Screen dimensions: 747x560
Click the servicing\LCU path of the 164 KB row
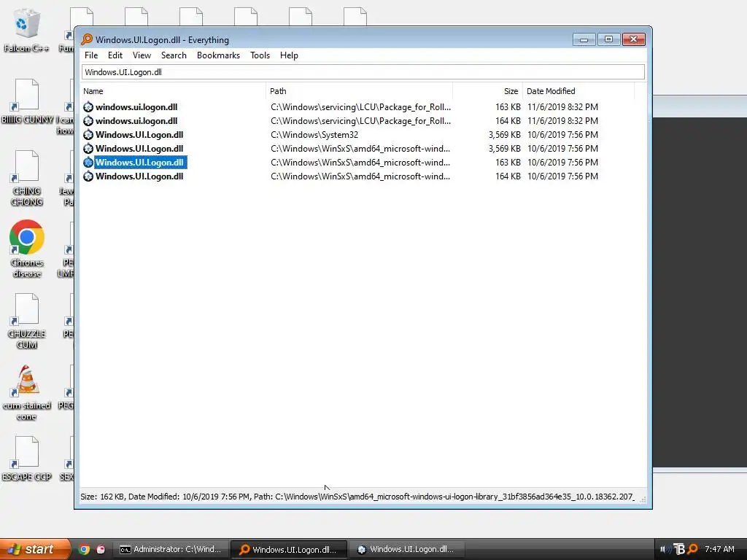pyautogui.click(x=360, y=121)
